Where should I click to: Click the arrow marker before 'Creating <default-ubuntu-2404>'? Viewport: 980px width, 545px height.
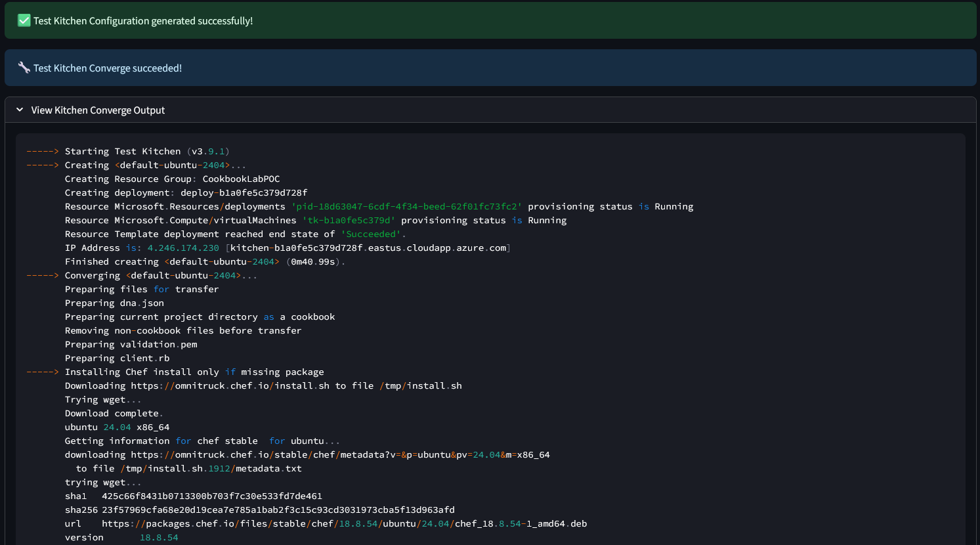[x=43, y=165]
